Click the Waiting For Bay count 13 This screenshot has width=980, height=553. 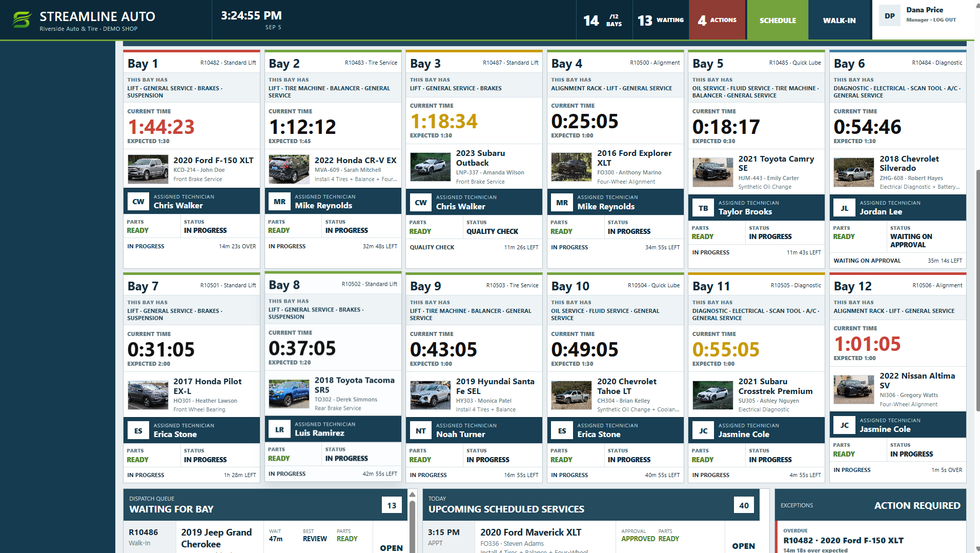(392, 505)
